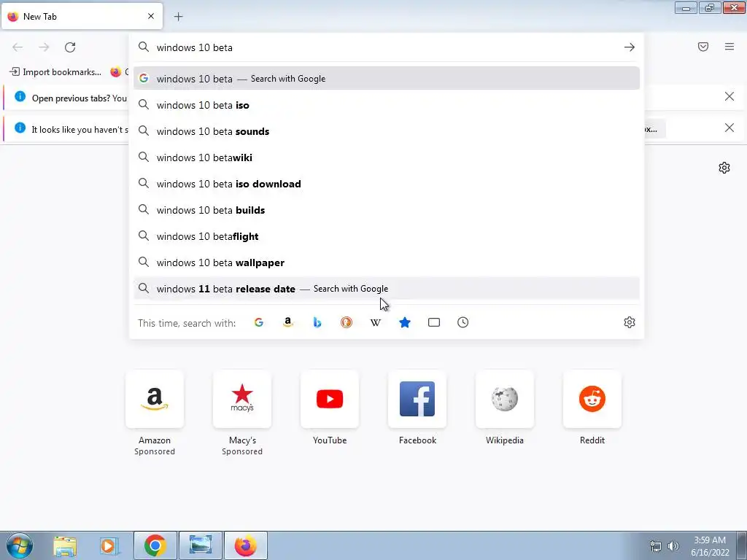Click the Go arrow in address bar
This screenshot has width=747, height=560.
click(630, 47)
